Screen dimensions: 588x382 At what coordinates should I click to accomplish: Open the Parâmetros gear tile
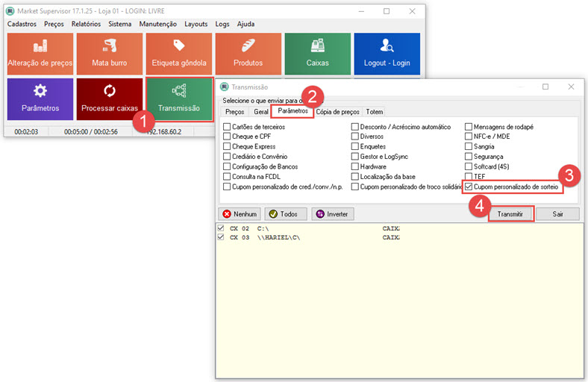(x=40, y=99)
